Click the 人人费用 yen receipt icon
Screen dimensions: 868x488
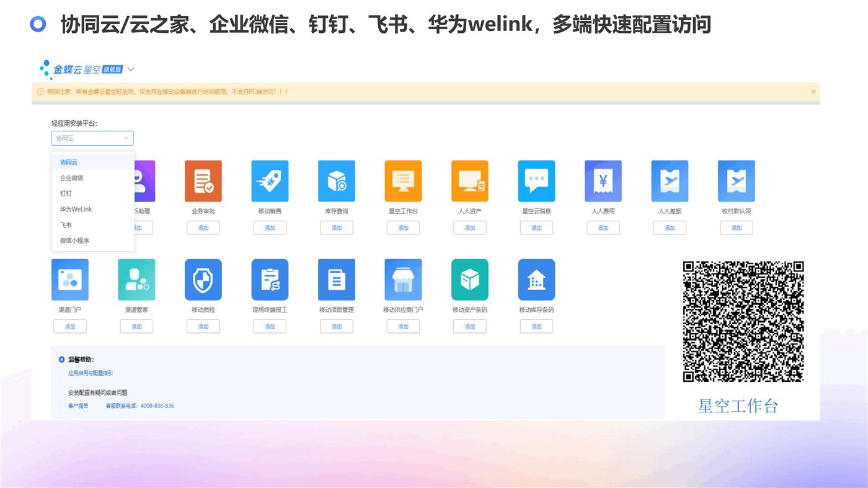603,181
